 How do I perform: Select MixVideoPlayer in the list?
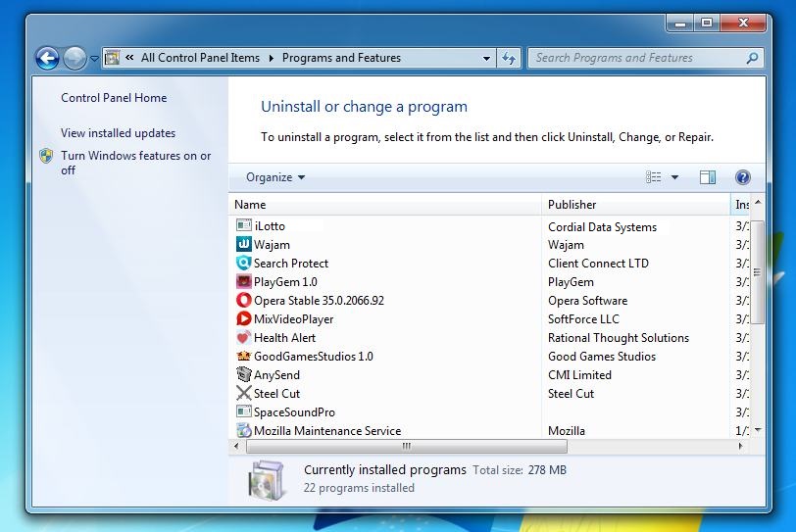(293, 319)
